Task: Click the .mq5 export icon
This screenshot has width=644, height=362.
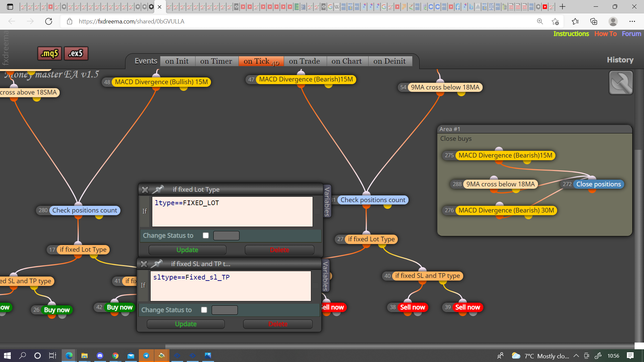Action: (x=50, y=53)
